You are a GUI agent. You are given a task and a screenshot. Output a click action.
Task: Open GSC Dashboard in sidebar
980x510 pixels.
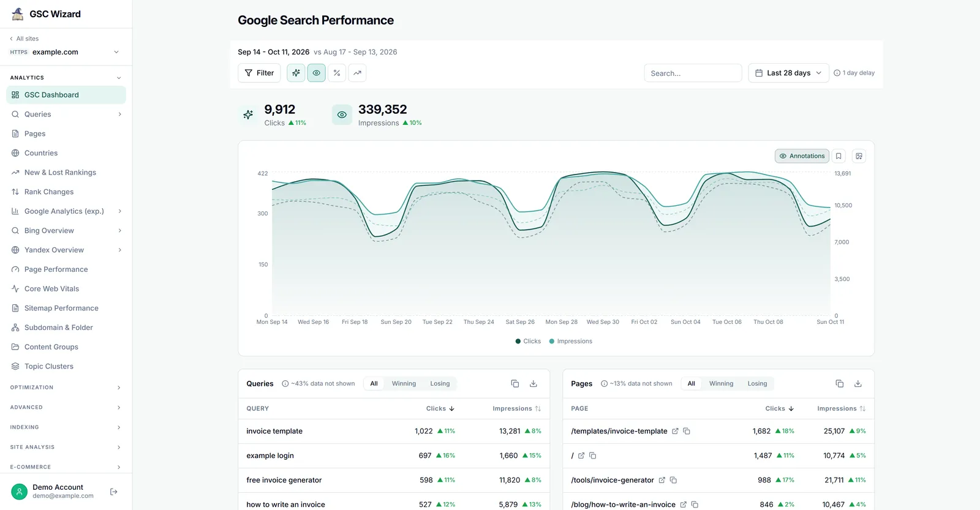pyautogui.click(x=66, y=95)
